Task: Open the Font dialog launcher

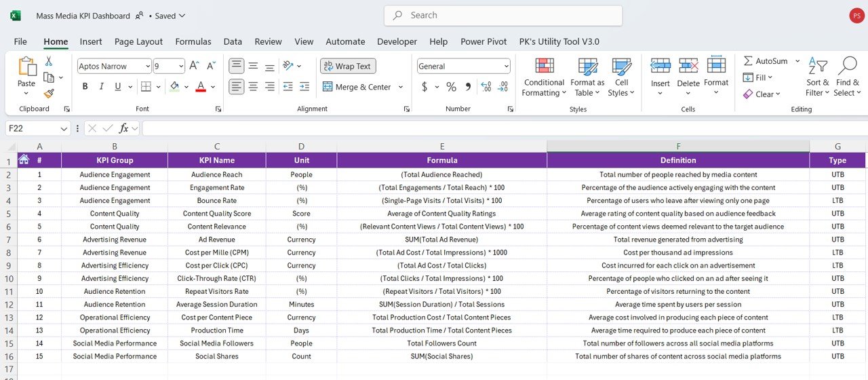Action: point(218,109)
